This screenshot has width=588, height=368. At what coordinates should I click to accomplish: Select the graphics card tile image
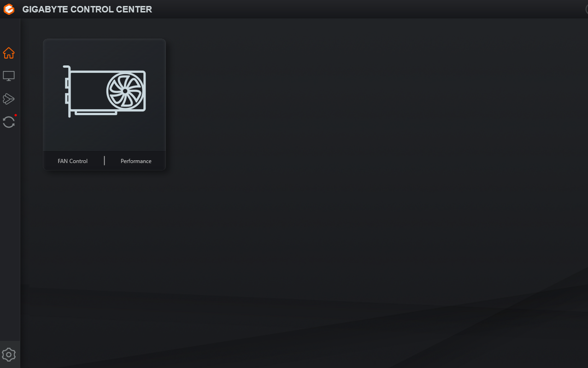tap(105, 91)
